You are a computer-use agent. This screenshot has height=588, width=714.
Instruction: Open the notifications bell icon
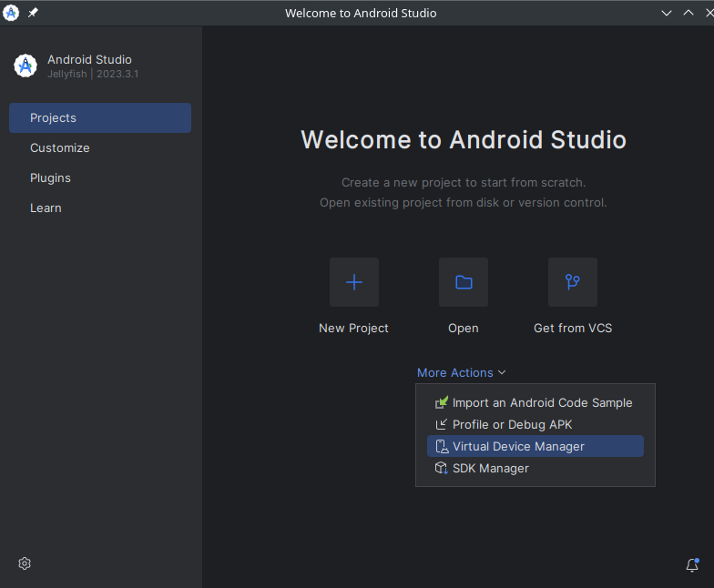[x=692, y=565]
